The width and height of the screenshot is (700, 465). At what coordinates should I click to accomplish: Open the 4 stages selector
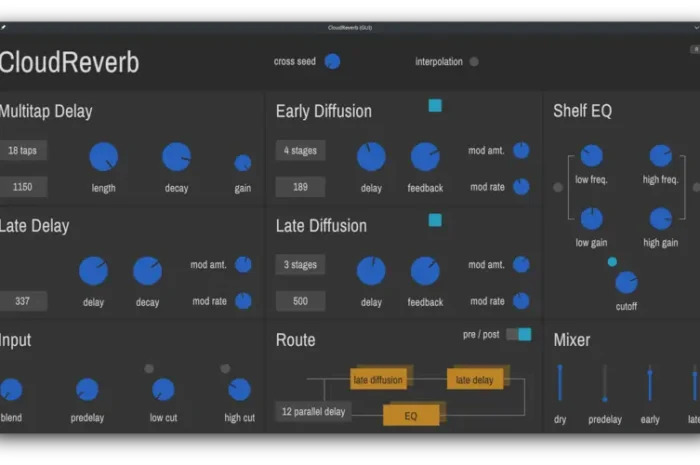[x=300, y=151]
